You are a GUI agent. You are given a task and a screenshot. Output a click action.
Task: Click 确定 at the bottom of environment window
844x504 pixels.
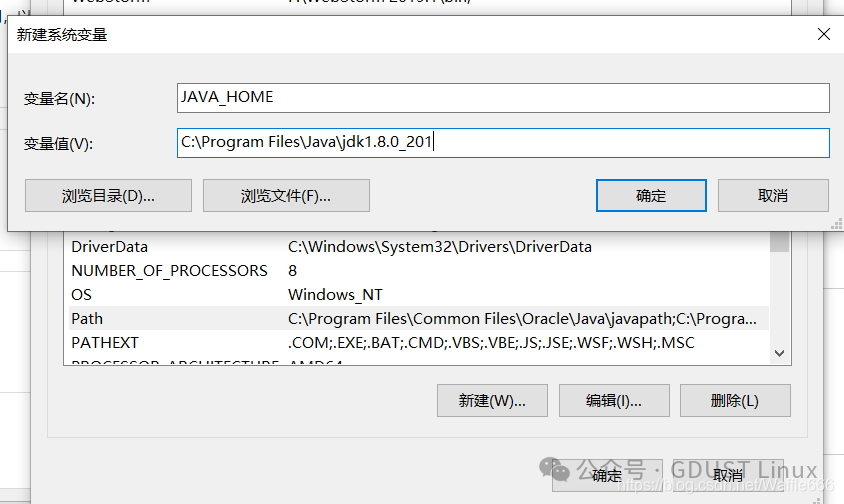[x=607, y=474]
